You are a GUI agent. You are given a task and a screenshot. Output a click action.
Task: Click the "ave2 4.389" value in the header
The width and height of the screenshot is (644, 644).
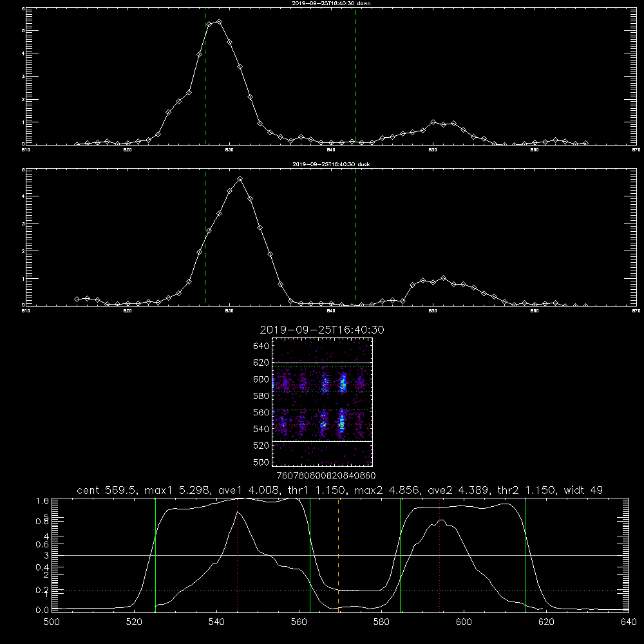459,490
